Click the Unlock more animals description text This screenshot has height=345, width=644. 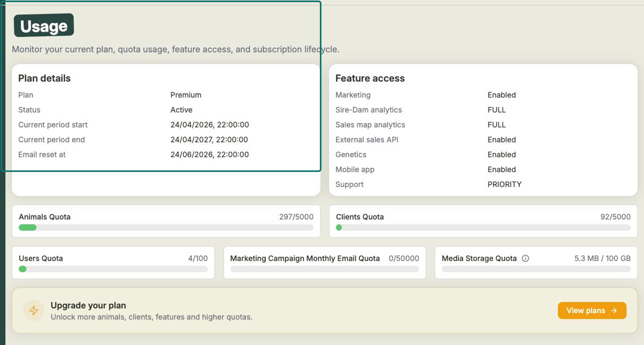click(x=151, y=317)
